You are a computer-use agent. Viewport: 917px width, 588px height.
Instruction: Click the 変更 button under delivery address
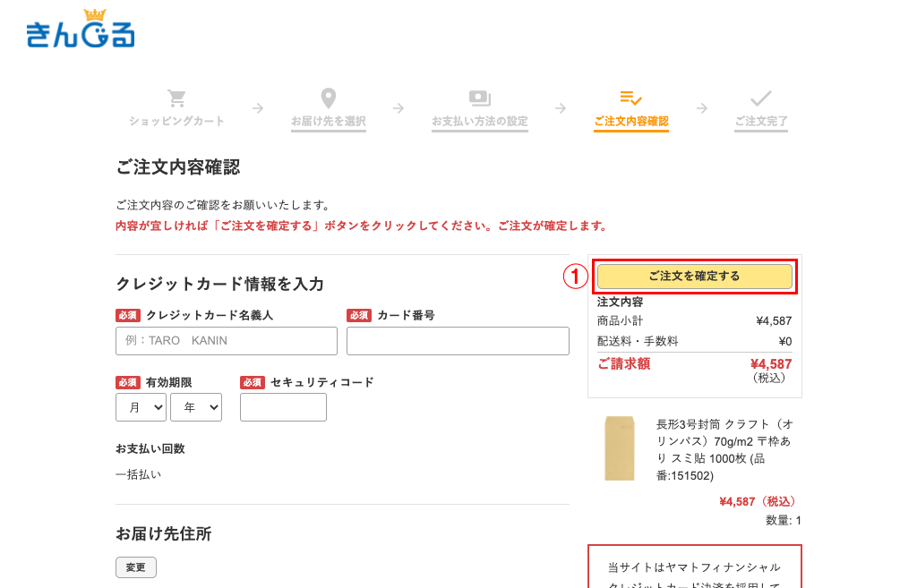pyautogui.click(x=135, y=567)
